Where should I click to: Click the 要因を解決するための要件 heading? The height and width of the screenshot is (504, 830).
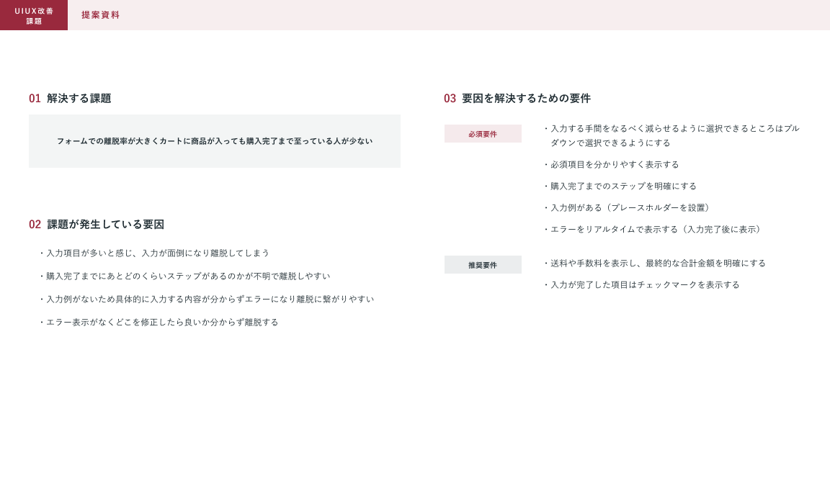pyautogui.click(x=526, y=99)
